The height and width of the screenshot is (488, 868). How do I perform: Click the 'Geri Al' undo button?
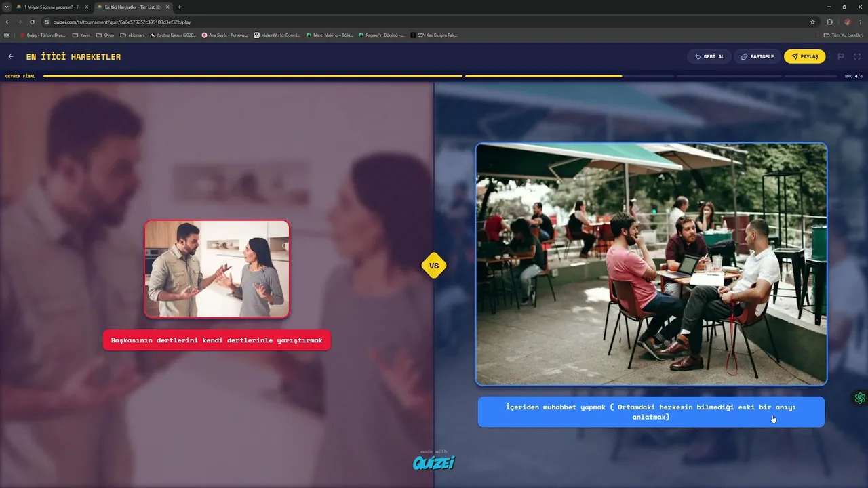tap(709, 57)
